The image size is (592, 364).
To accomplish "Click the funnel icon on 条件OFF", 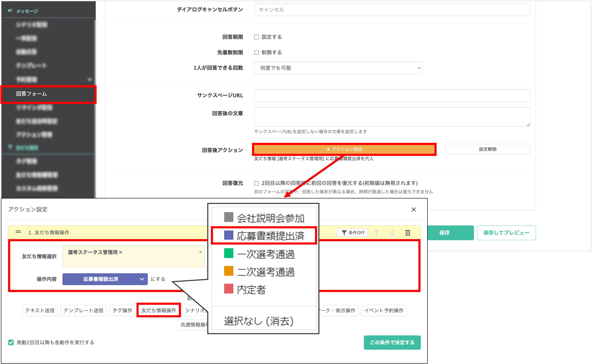I will pos(344,233).
